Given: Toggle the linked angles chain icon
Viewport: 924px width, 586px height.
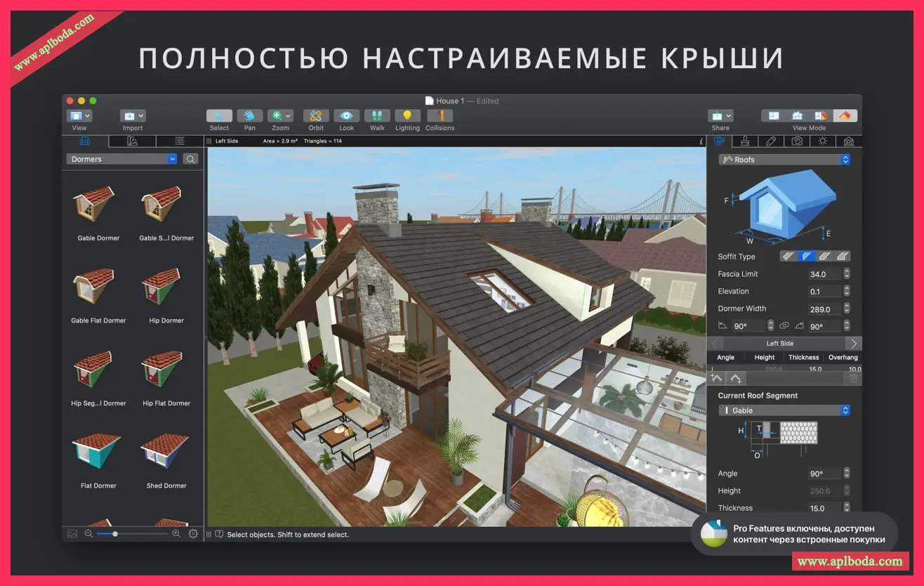Looking at the screenshot, I should [784, 326].
